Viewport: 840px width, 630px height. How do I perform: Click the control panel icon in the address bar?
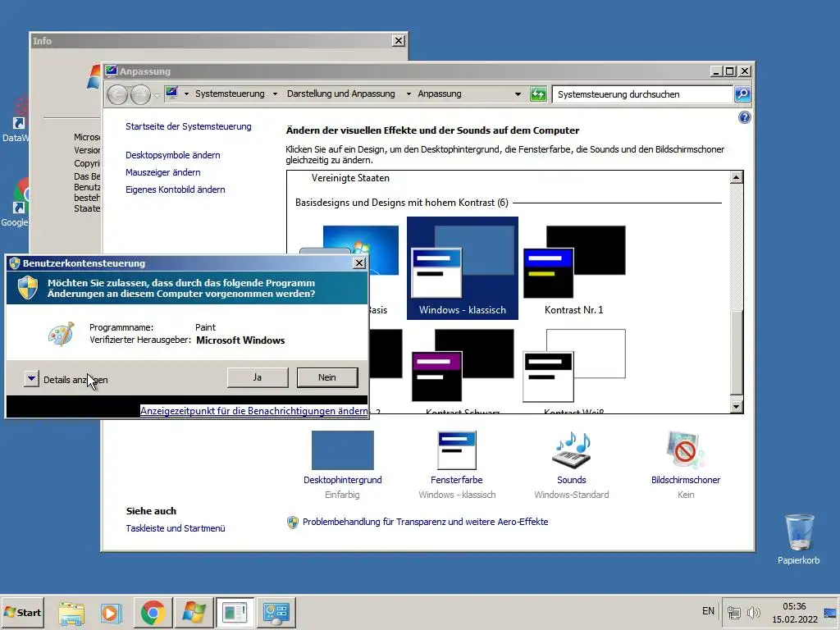(172, 93)
